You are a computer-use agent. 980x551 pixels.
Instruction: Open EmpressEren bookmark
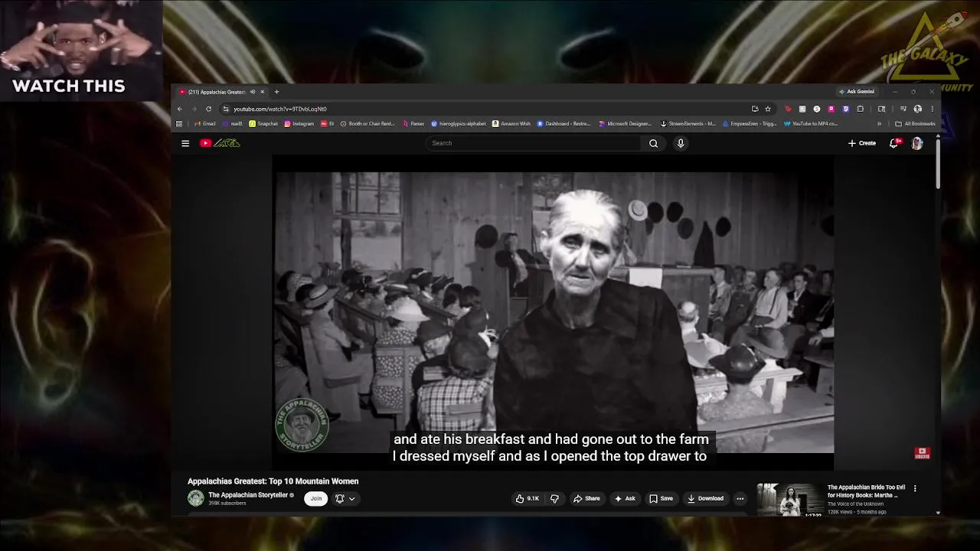750,123
